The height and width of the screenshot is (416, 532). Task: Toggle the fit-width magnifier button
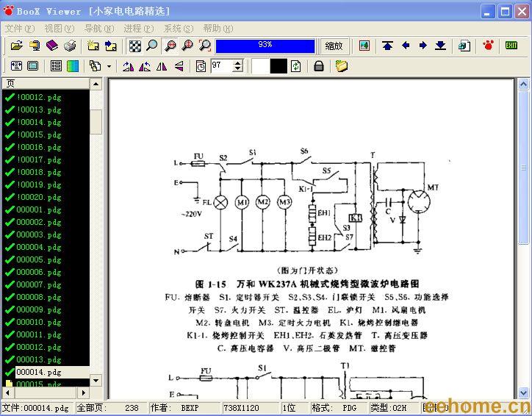tap(170, 46)
